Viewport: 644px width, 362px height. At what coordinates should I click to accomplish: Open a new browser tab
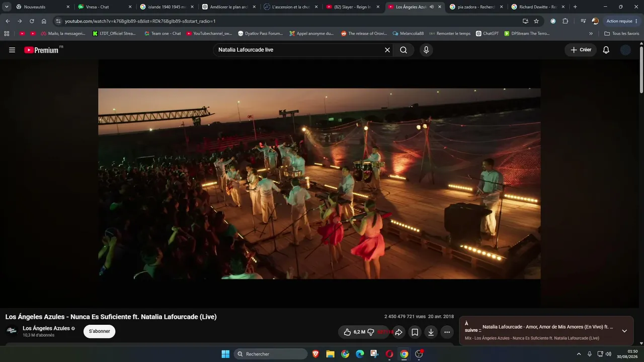pos(575,7)
